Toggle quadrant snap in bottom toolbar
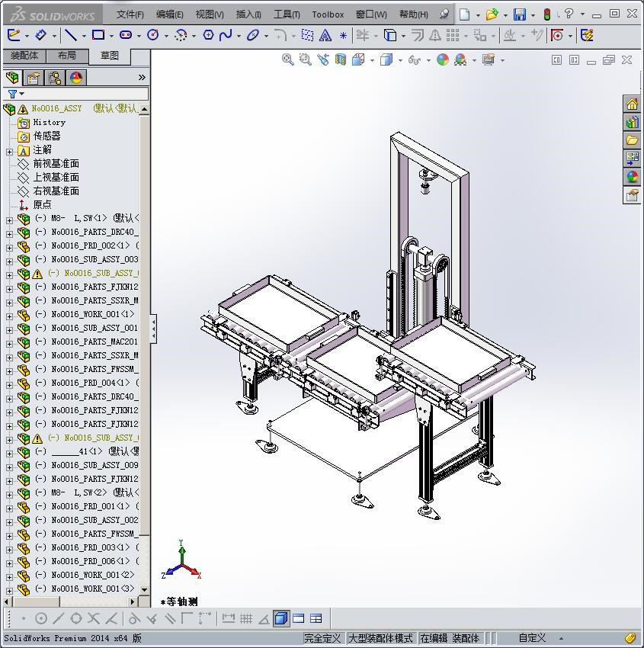 click(x=76, y=618)
